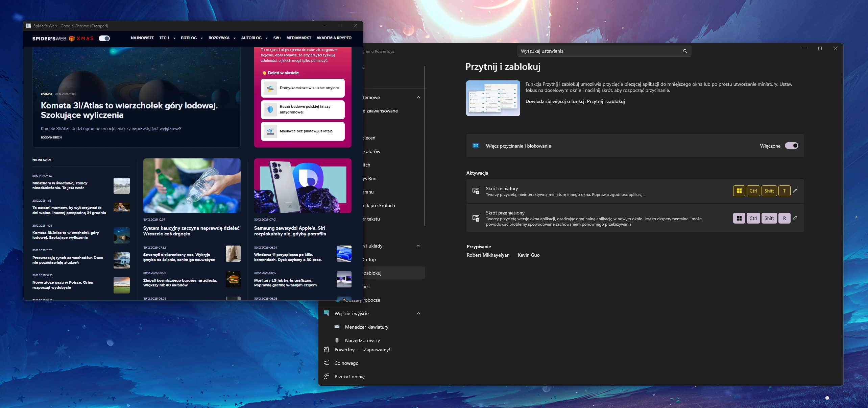Click the Co nowego megaphone icon

[327, 363]
